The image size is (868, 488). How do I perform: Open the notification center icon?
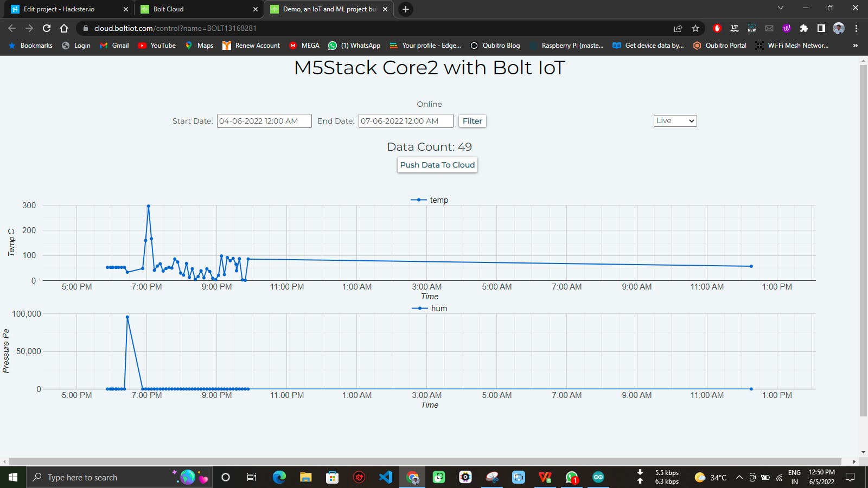pyautogui.click(x=850, y=477)
